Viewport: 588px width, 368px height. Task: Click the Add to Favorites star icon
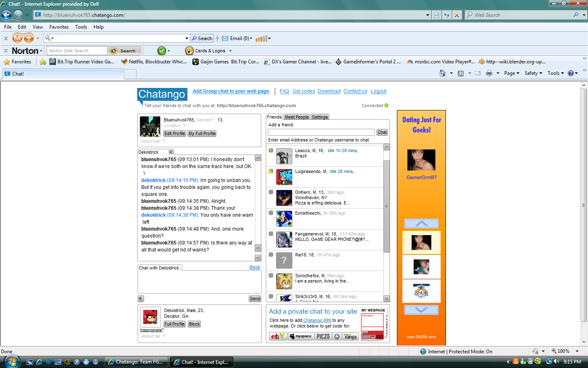coord(43,62)
